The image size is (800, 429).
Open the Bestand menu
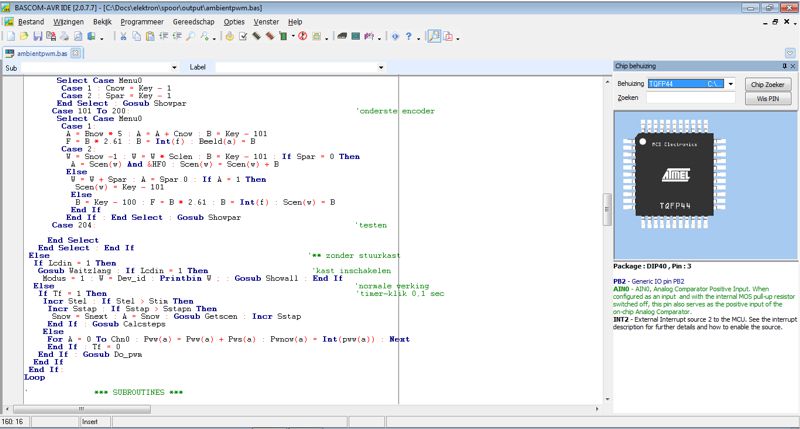point(31,22)
